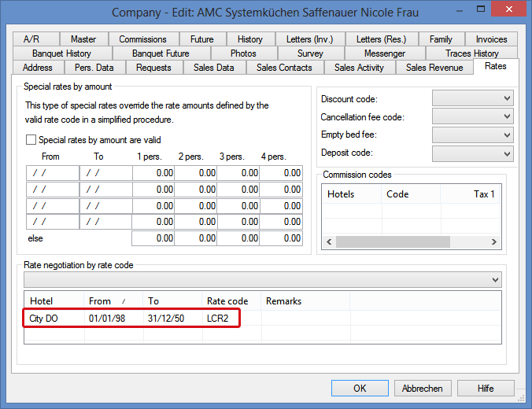Click the Remarks column header
This screenshot has width=532, height=409.
pyautogui.click(x=305, y=300)
